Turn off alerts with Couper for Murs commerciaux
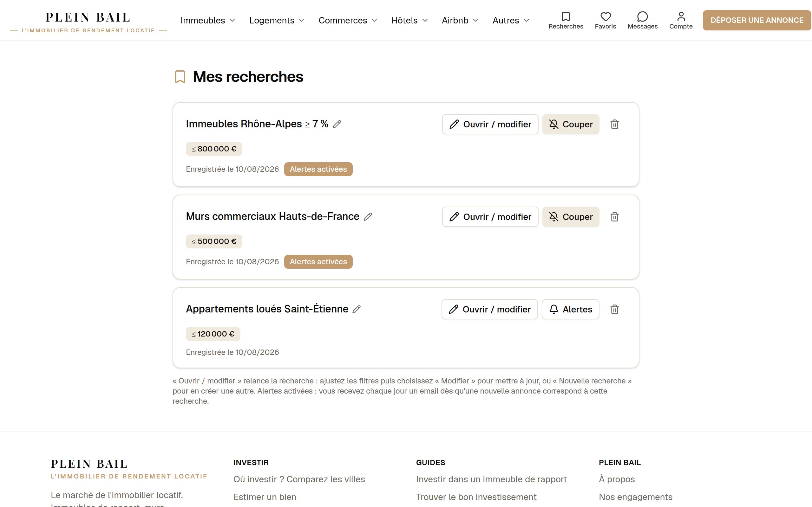 [570, 217]
